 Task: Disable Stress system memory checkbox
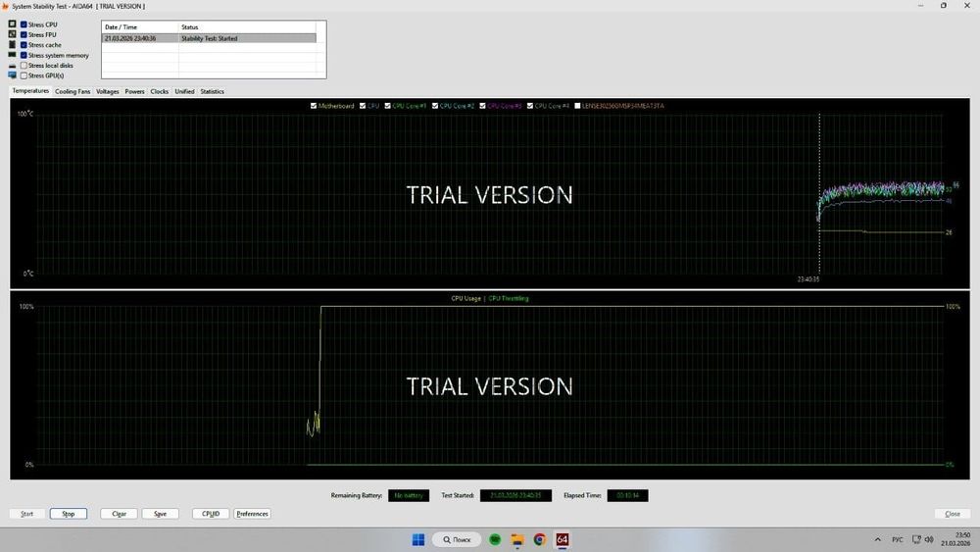click(x=24, y=55)
